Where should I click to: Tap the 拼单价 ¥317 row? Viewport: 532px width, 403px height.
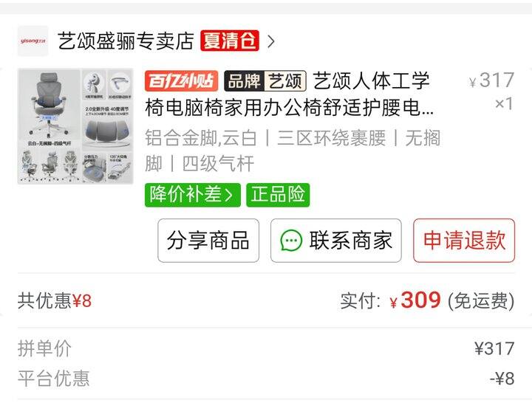click(266, 348)
